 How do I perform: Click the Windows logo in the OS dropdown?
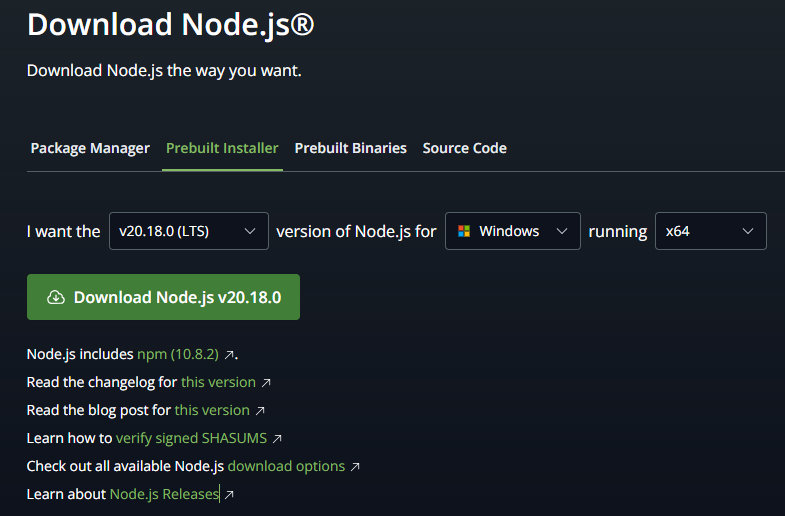click(x=464, y=231)
